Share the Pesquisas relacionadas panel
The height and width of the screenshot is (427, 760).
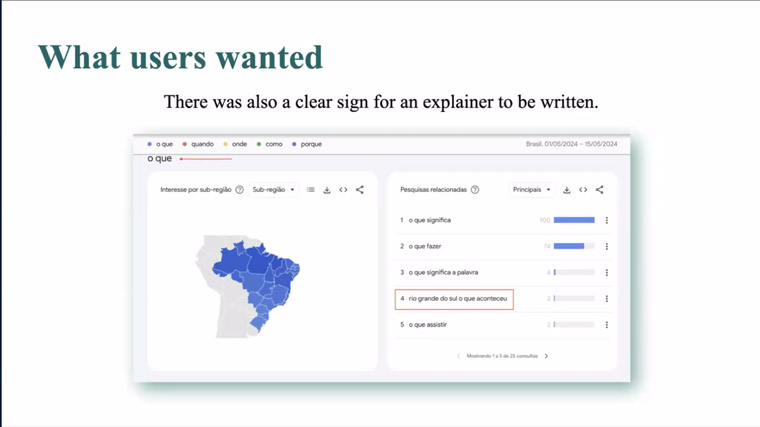coord(600,190)
